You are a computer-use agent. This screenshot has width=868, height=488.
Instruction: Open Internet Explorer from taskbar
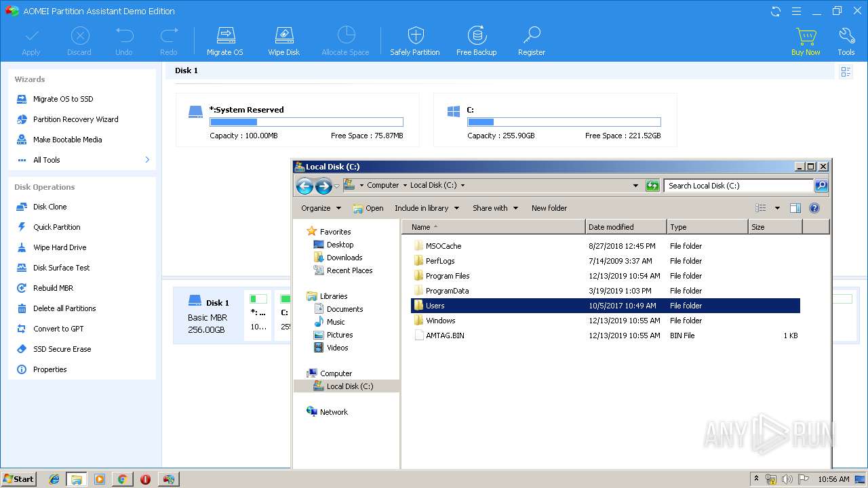pyautogui.click(x=54, y=479)
